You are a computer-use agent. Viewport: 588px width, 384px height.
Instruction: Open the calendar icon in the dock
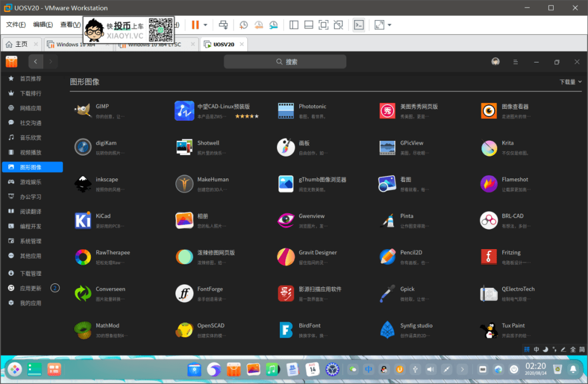[x=313, y=369]
